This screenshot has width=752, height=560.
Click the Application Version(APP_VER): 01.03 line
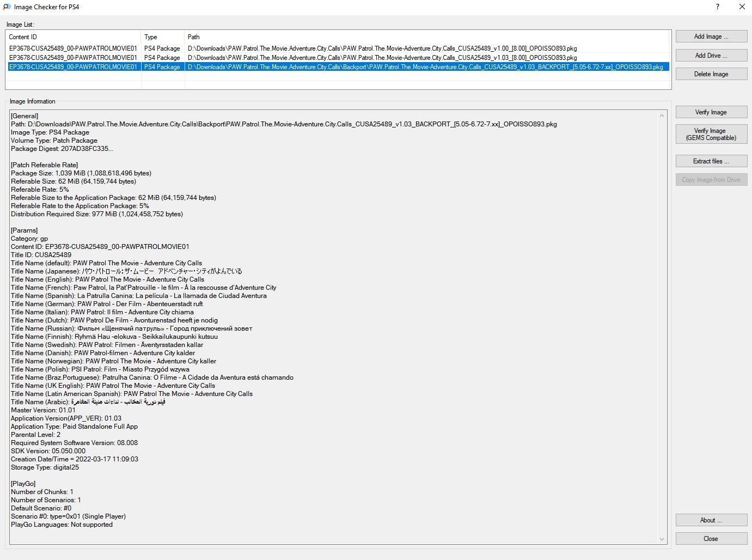click(x=66, y=418)
